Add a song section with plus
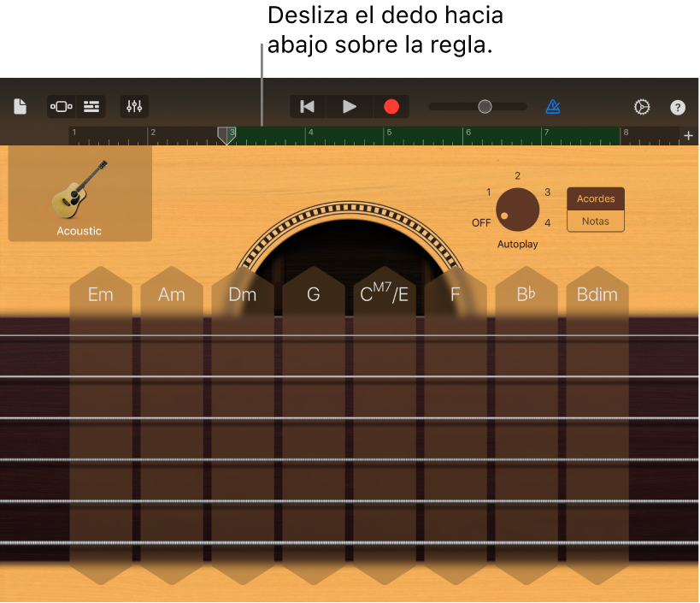700x603 pixels. click(x=688, y=135)
